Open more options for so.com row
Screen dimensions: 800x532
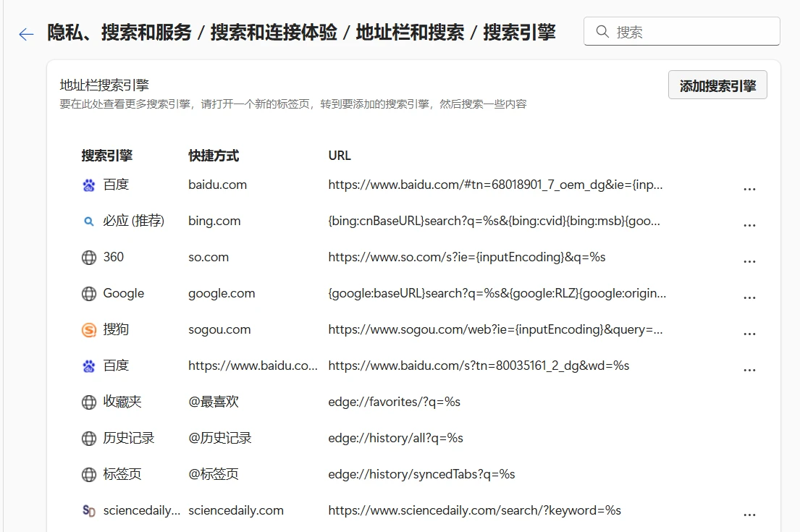coord(749,262)
